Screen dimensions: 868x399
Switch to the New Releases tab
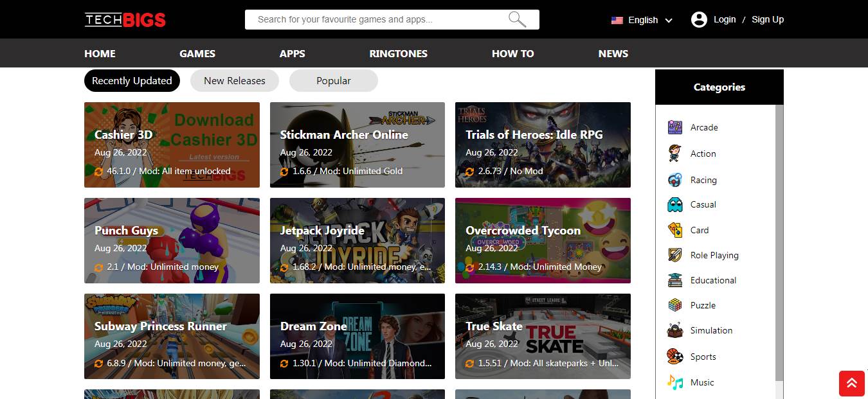coord(235,81)
